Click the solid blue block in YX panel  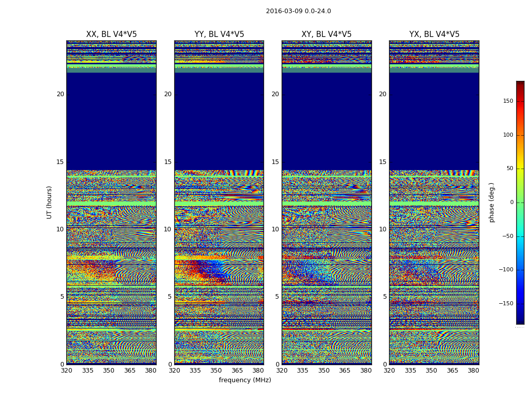coord(434,121)
